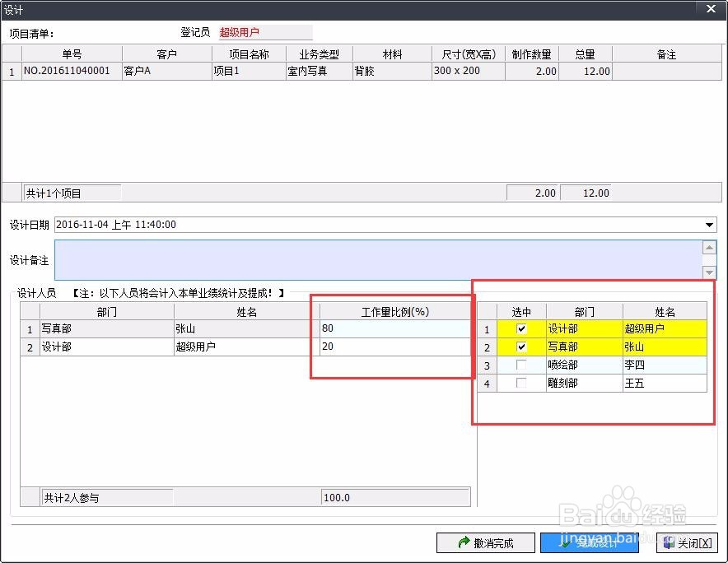Enable the checkbox for 雕刻部 王五
This screenshot has width=728, height=563.
tap(523, 383)
